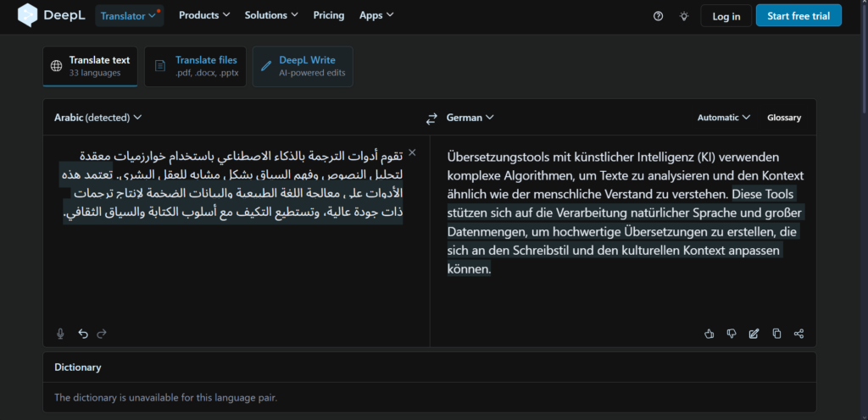Image resolution: width=868 pixels, height=420 pixels.
Task: Switch to the DeepL Write tab
Action: 303,66
